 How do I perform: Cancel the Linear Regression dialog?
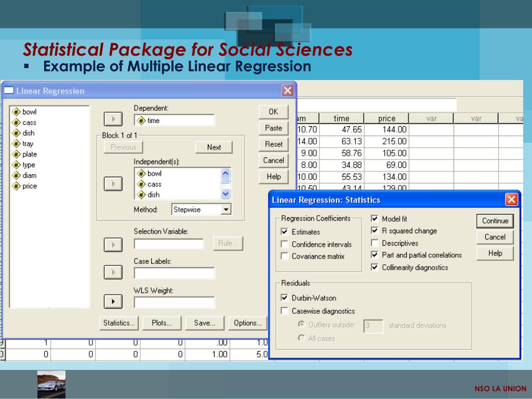pyautogui.click(x=273, y=160)
